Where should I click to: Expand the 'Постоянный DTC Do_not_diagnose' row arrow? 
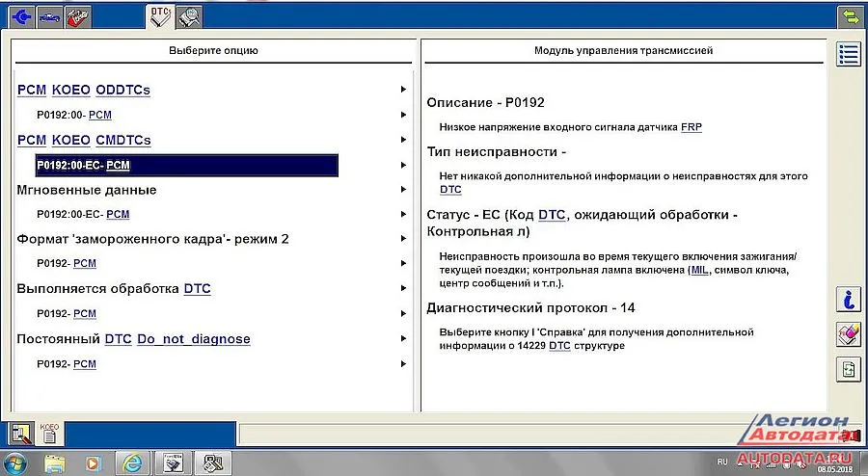coord(403,338)
